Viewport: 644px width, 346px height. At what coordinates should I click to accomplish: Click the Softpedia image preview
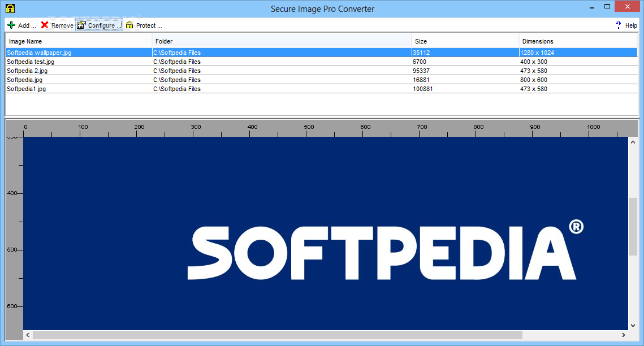point(326,233)
